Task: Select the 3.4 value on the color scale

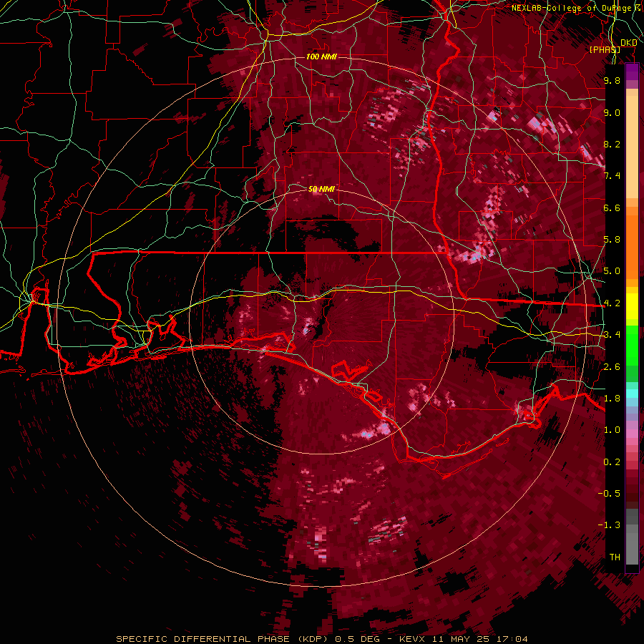Action: [612, 335]
